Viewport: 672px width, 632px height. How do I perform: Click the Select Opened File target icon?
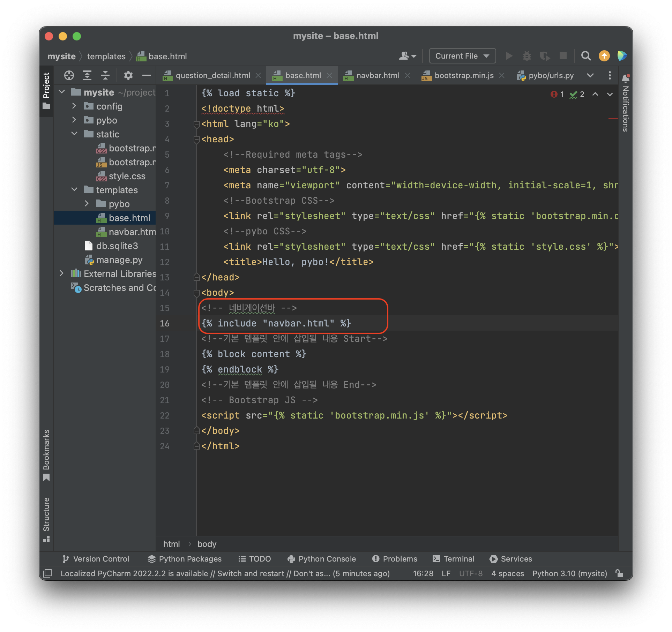click(69, 75)
